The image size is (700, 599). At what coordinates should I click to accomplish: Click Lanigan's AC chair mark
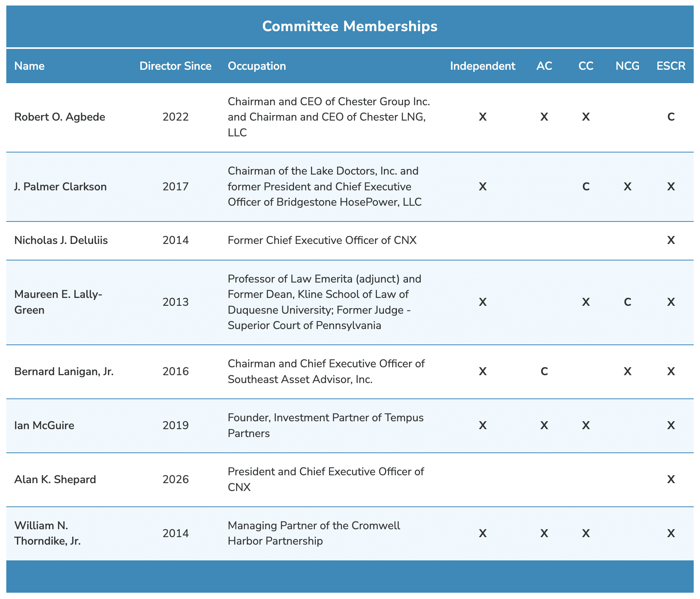tap(544, 371)
